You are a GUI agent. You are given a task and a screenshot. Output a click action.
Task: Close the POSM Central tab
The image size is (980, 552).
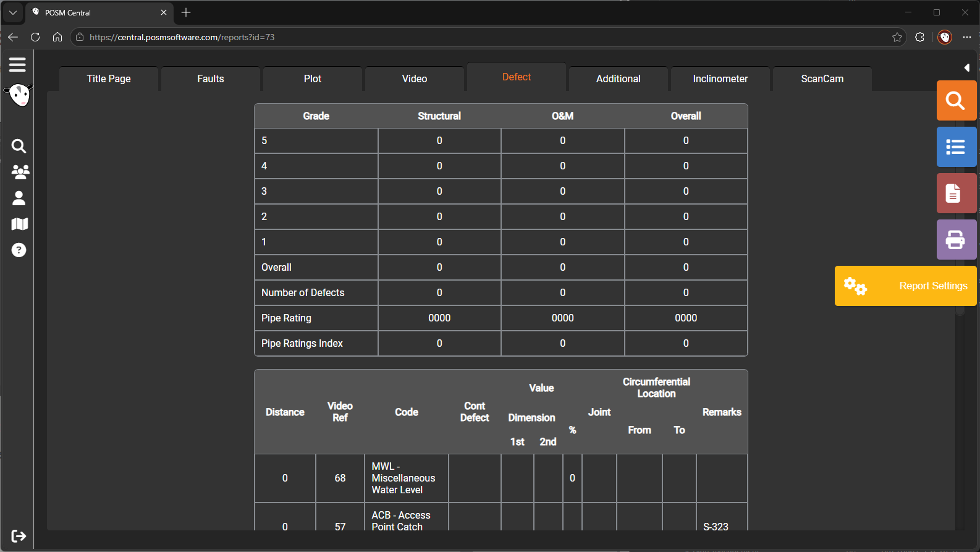tap(164, 12)
